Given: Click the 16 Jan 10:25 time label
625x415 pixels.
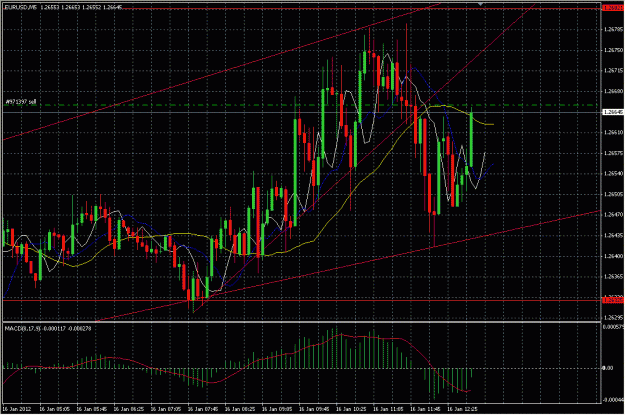Looking at the screenshot, I should coord(351,409).
